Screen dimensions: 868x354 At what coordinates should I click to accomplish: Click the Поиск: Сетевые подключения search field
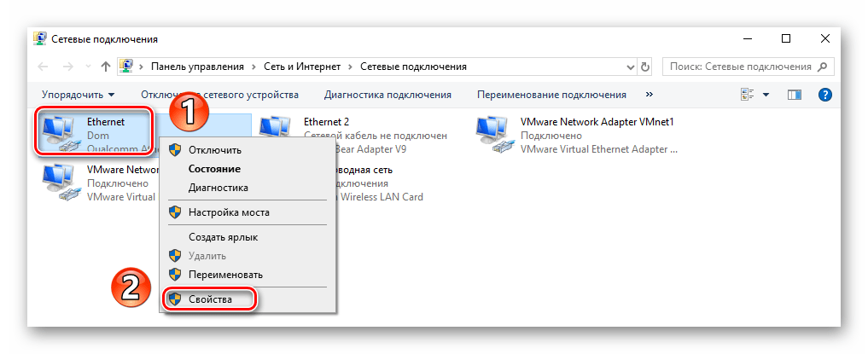(x=738, y=67)
